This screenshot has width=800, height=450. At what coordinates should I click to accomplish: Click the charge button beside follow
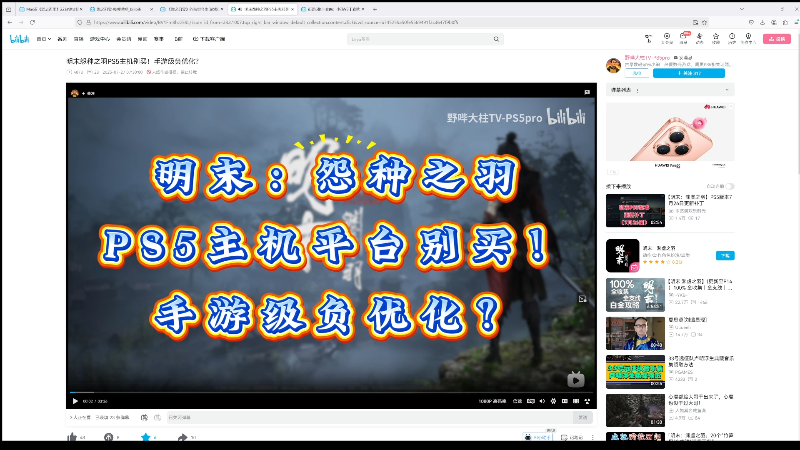tap(637, 73)
